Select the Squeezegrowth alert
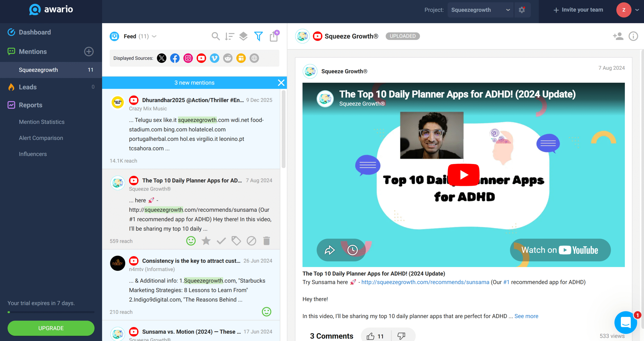 point(51,70)
